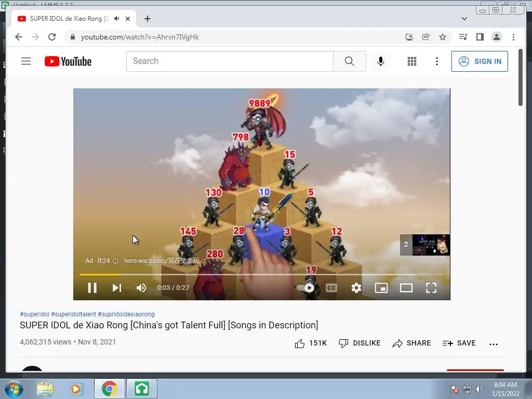This screenshot has height=399, width=532.
Task: Open Chrome three-dot menu
Action: [513, 37]
